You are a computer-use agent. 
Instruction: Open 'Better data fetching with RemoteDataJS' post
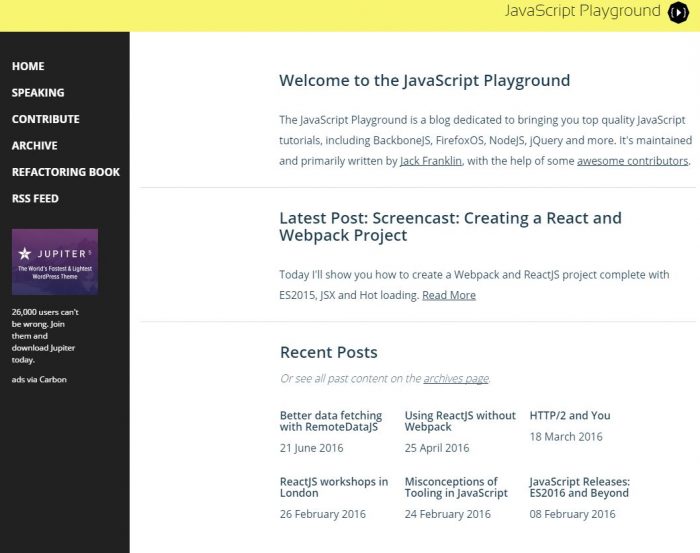(x=330, y=421)
